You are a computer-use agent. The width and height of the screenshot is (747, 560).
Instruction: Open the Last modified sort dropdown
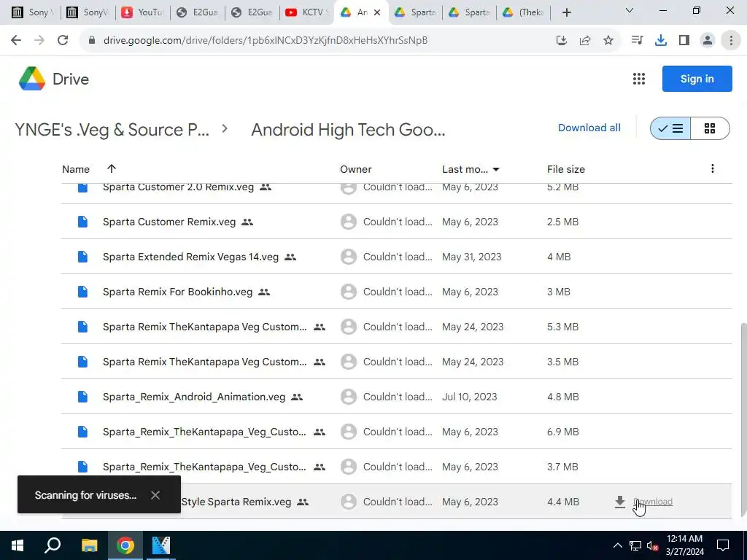click(x=471, y=169)
